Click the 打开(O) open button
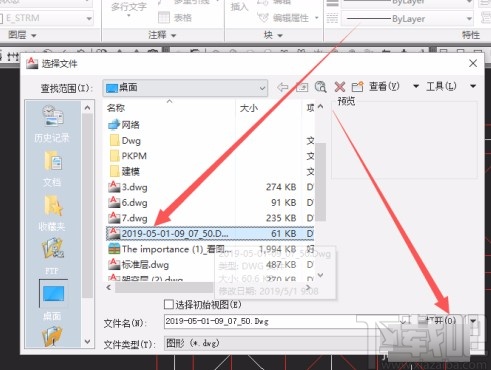The height and width of the screenshot is (370, 491). click(441, 321)
